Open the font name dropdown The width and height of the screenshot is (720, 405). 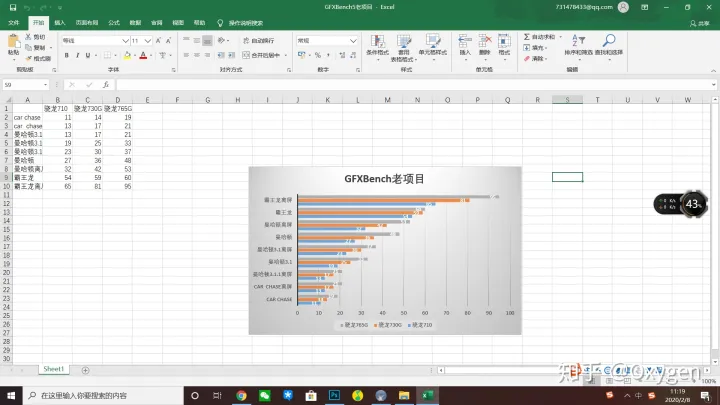click(125, 41)
